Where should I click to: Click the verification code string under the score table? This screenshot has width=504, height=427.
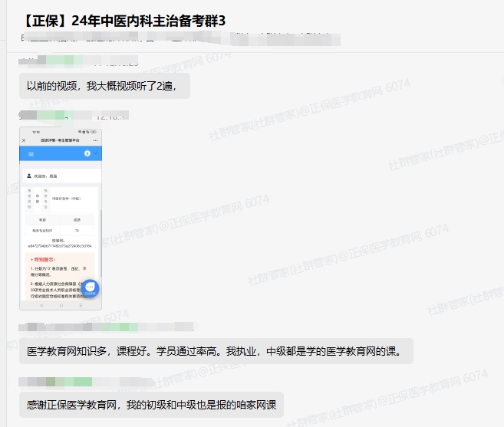[60, 246]
